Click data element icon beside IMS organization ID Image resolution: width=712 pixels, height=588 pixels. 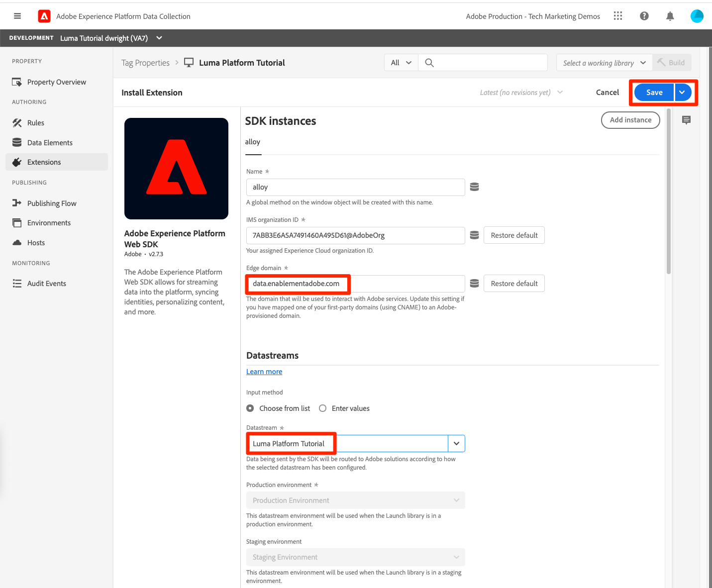pyautogui.click(x=475, y=235)
